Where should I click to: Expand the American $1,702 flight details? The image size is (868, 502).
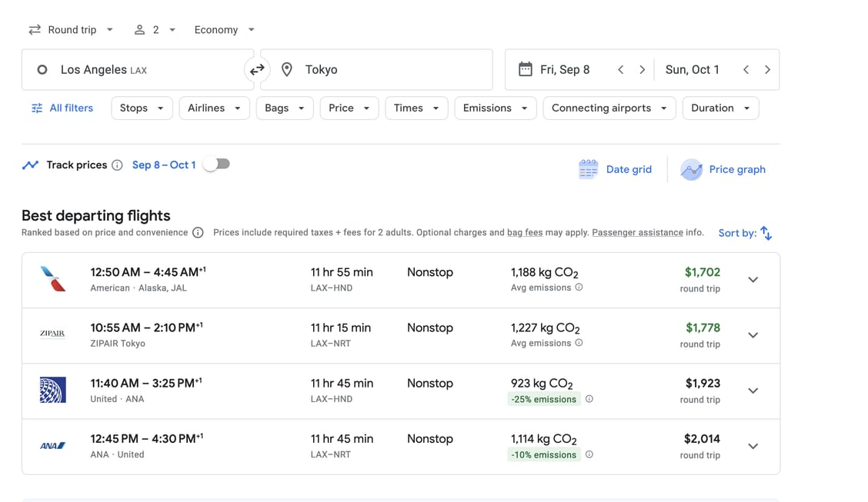point(753,280)
